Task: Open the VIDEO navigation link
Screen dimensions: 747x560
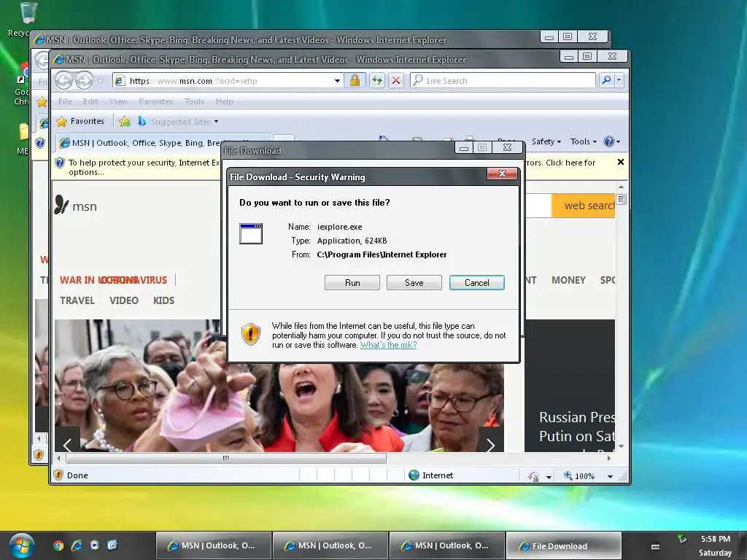Action: [x=124, y=300]
